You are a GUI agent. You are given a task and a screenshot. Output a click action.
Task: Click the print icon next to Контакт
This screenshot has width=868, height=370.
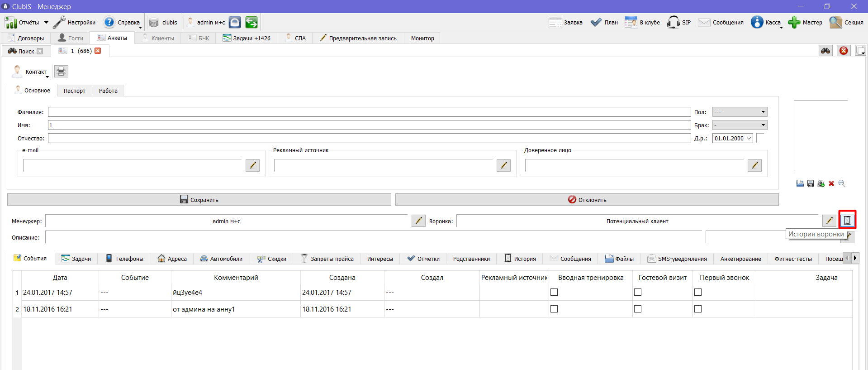[x=61, y=72]
